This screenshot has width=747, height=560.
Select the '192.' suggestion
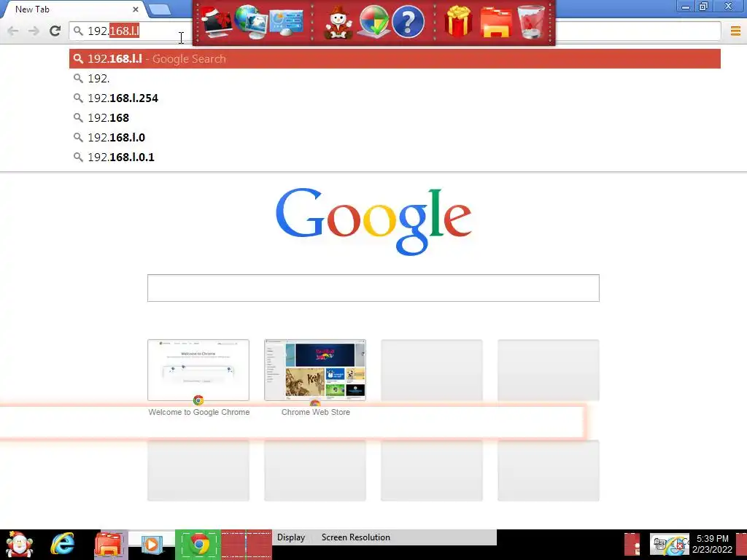point(395,79)
